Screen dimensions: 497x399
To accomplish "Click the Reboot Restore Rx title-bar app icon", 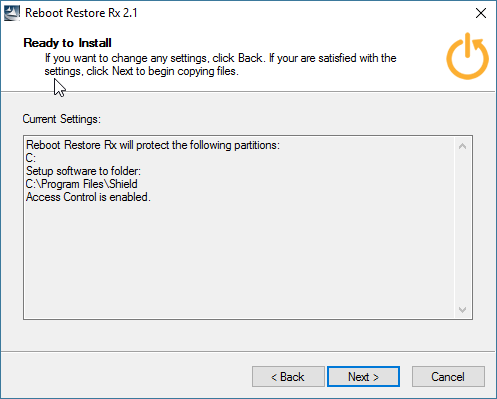I will tap(12, 13).
